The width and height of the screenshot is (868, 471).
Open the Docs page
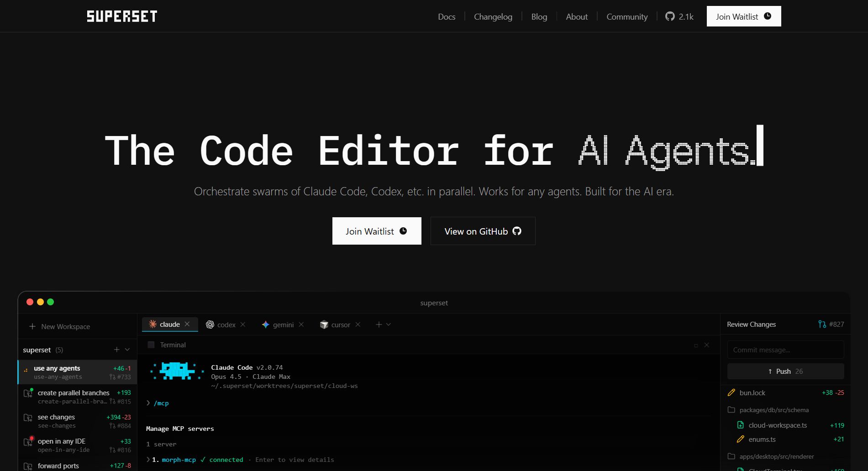447,16
